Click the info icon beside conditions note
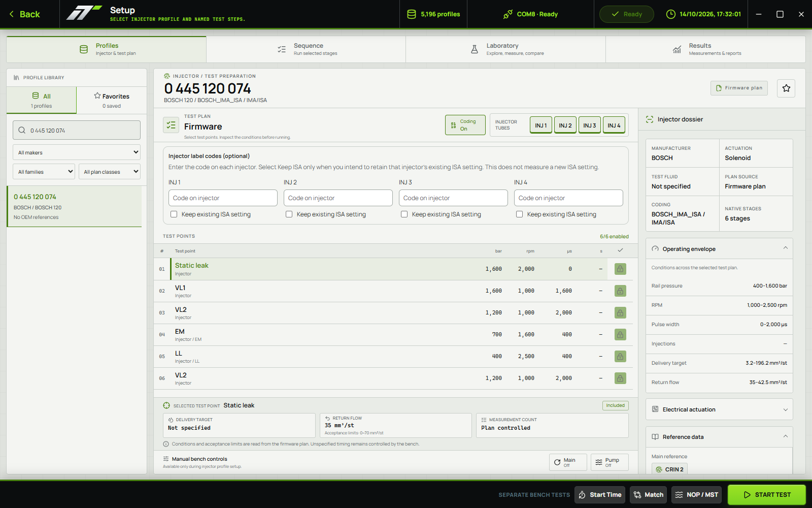The height and width of the screenshot is (508, 812). click(166, 444)
